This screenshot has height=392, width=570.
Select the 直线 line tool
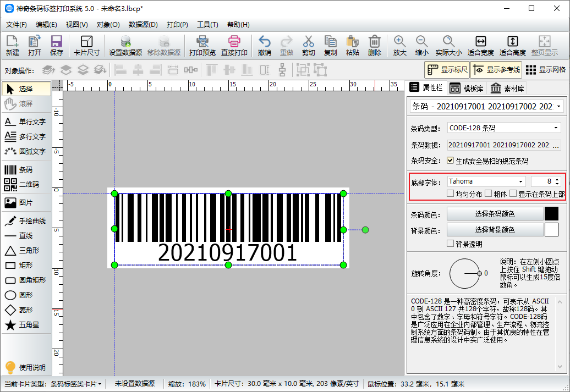(x=26, y=236)
